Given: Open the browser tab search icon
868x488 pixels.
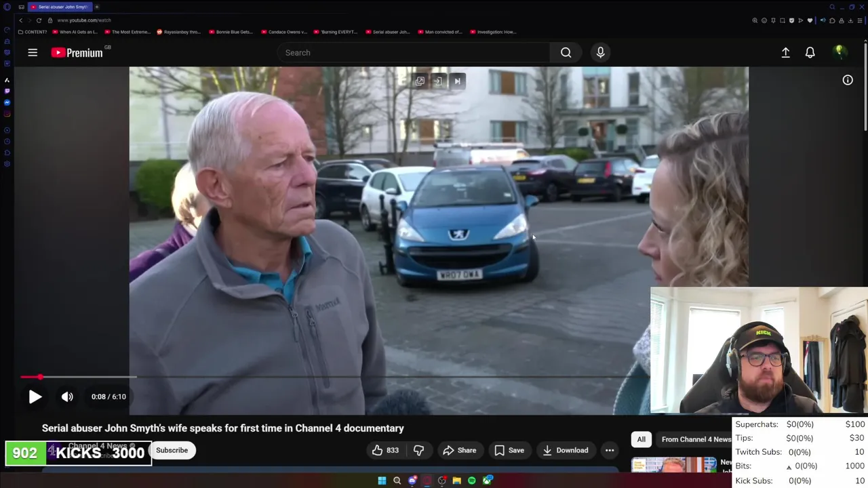Looking at the screenshot, I should (x=832, y=7).
